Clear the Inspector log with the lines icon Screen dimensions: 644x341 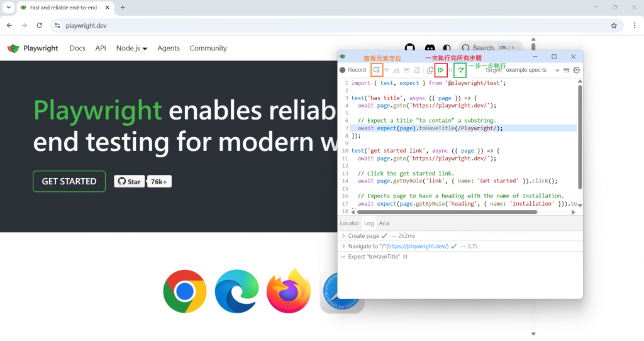coord(567,70)
